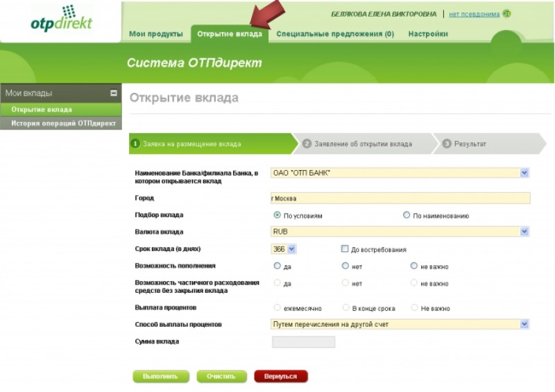Screen dimensions: 555x392
Task: Open the Настройки tab
Action: click(428, 34)
